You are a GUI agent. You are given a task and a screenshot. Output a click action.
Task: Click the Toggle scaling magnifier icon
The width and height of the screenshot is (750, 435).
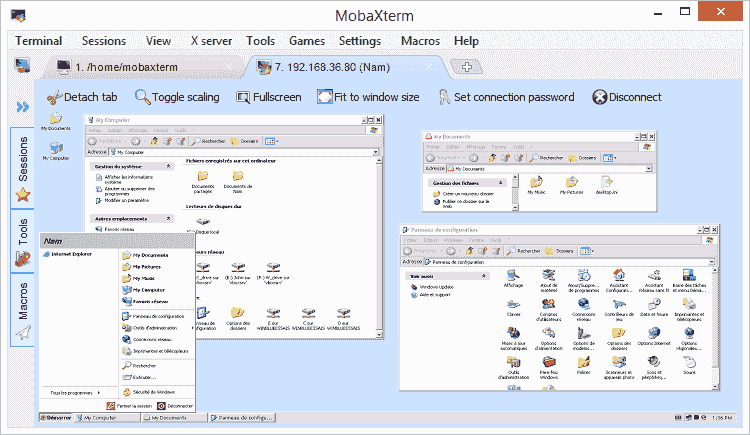click(x=143, y=97)
